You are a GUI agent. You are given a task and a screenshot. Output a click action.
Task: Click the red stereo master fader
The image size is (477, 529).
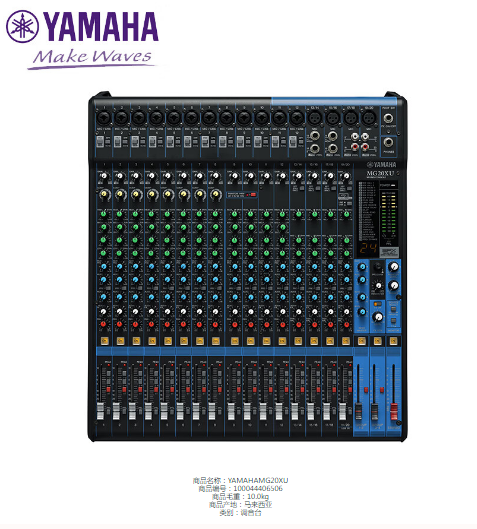pos(394,411)
